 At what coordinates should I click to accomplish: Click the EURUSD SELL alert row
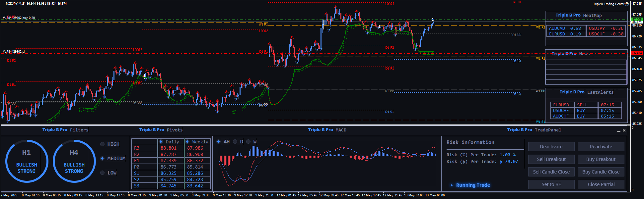pyautogui.click(x=586, y=105)
